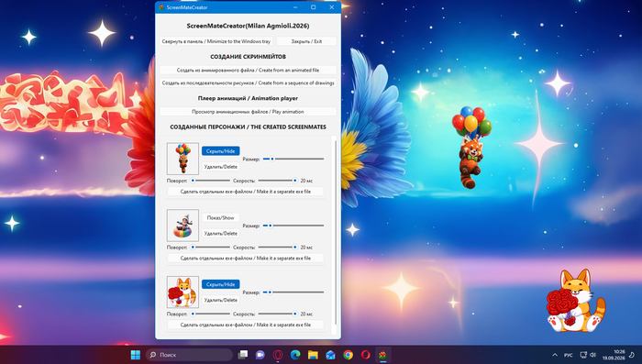Click the red panda screenmate on desktop

[x=471, y=147]
